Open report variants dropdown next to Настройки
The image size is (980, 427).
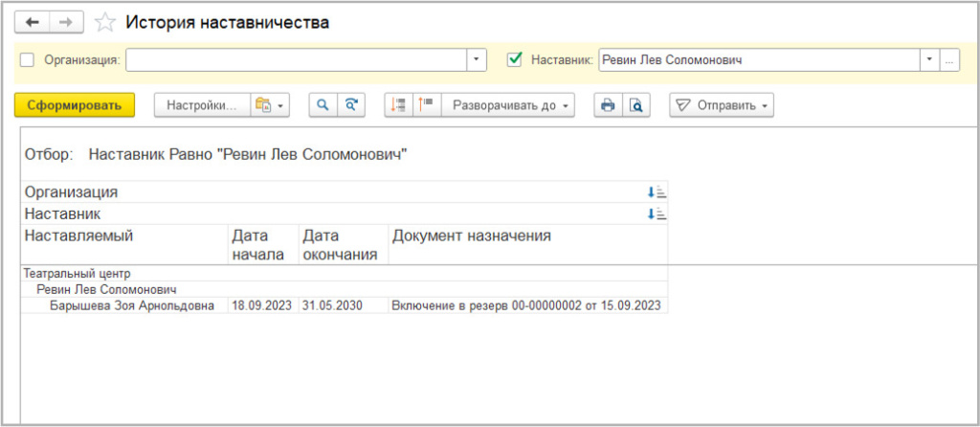tap(270, 105)
